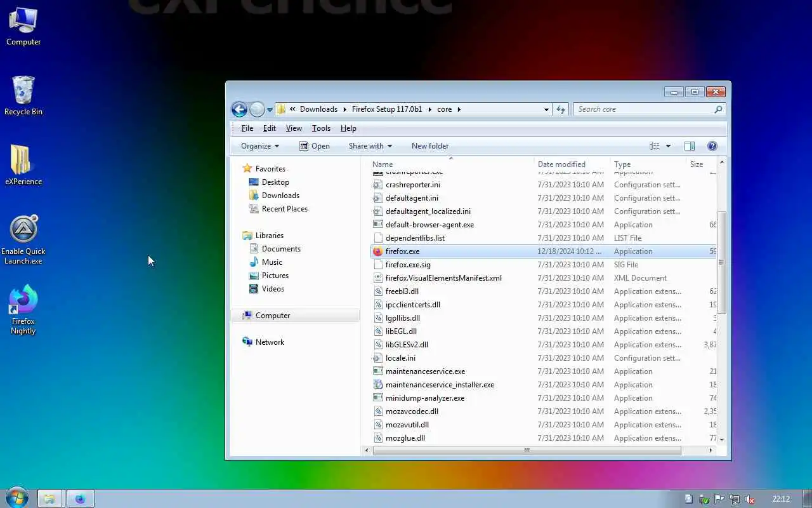Click the Refresh button beside address bar
This screenshot has width=812, height=508.
pyautogui.click(x=561, y=109)
